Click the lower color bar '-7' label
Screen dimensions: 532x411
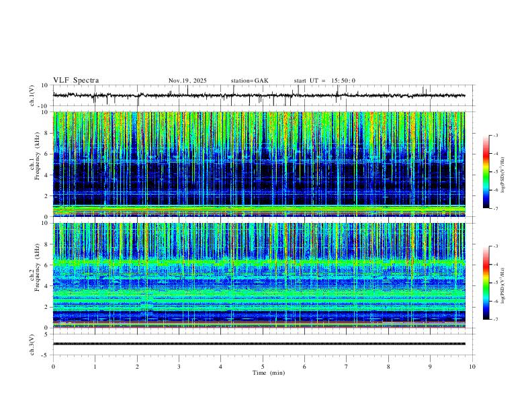[495, 319]
